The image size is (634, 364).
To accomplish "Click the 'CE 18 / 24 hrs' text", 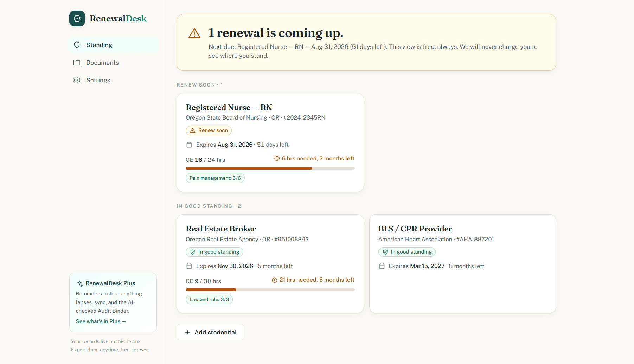I will 205,160.
